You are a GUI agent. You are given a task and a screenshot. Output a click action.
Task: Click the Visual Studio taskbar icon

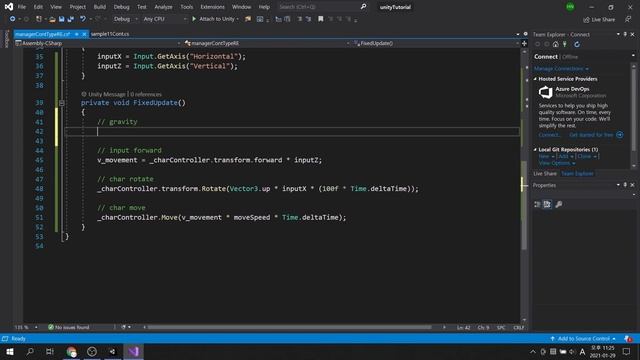coord(134,351)
